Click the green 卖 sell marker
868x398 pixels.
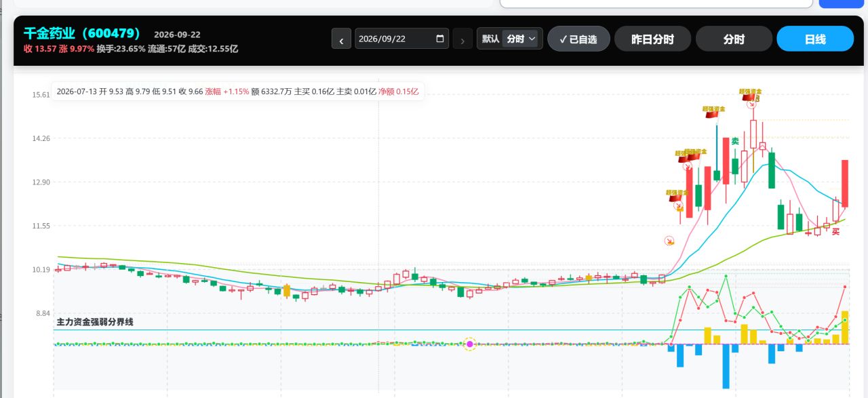(735, 141)
